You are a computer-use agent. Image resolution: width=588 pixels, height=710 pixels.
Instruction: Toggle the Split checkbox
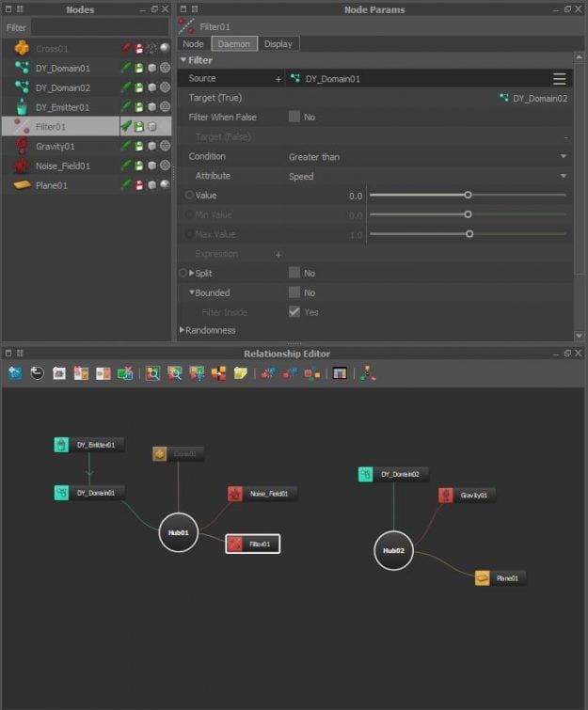[x=294, y=273]
